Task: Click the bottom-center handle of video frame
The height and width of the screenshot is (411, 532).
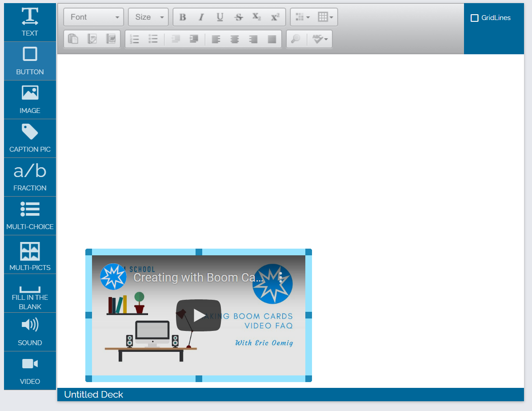Action: (x=199, y=379)
